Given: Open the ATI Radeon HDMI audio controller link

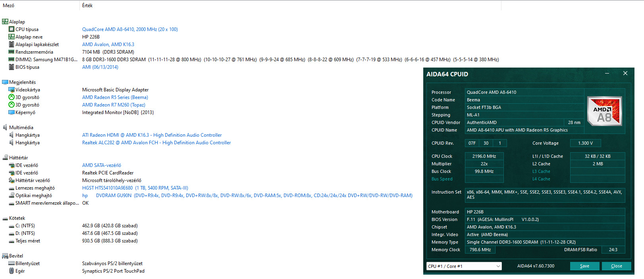Looking at the screenshot, I should pyautogui.click(x=152, y=135).
